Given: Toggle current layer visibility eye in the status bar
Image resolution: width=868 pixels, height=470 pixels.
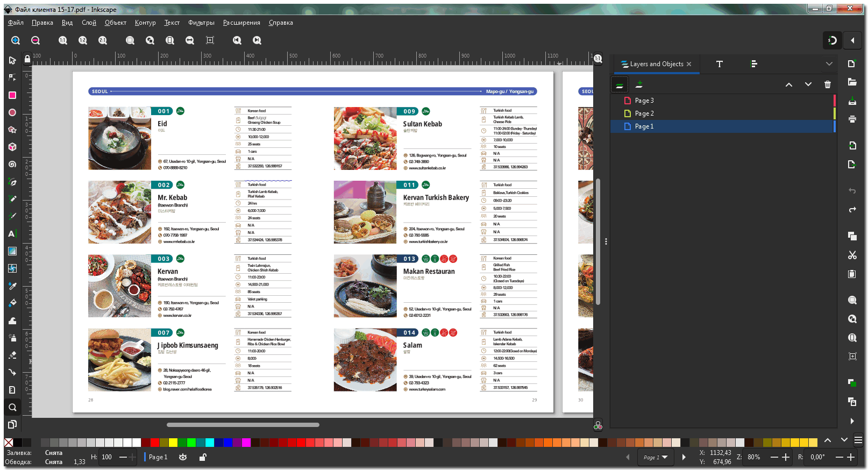Looking at the screenshot, I should [183, 457].
